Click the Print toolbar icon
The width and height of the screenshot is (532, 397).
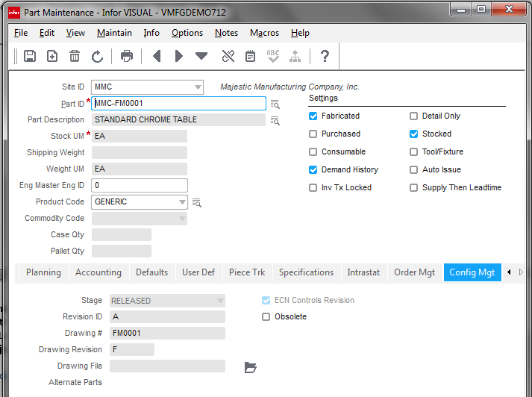(127, 56)
